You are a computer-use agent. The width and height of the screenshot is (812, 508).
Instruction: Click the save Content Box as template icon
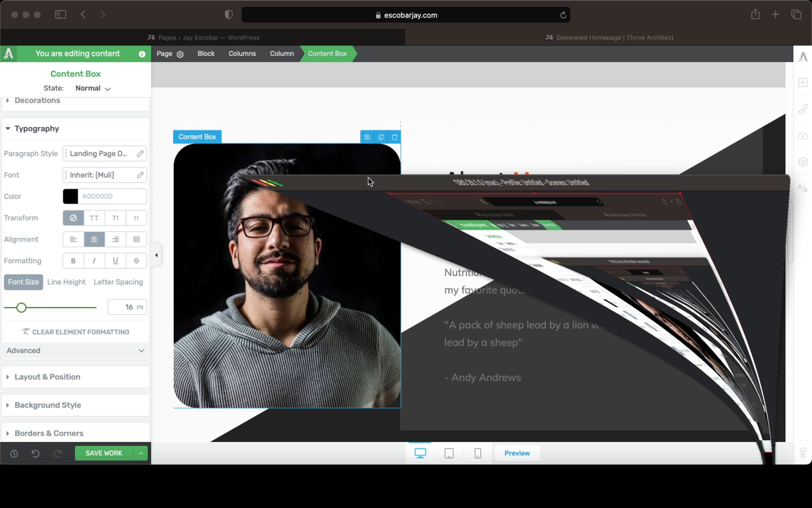367,137
